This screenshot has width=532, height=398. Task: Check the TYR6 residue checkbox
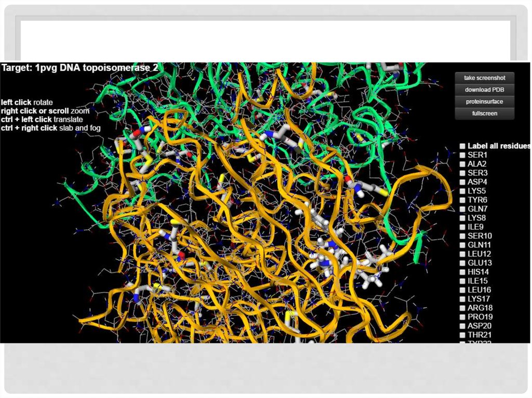(462, 200)
